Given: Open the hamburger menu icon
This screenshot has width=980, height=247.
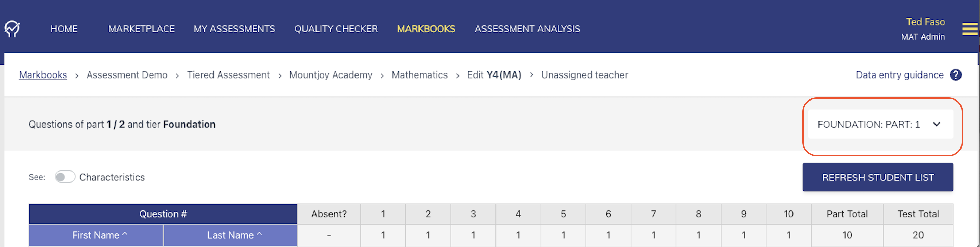Looking at the screenshot, I should coord(969,29).
